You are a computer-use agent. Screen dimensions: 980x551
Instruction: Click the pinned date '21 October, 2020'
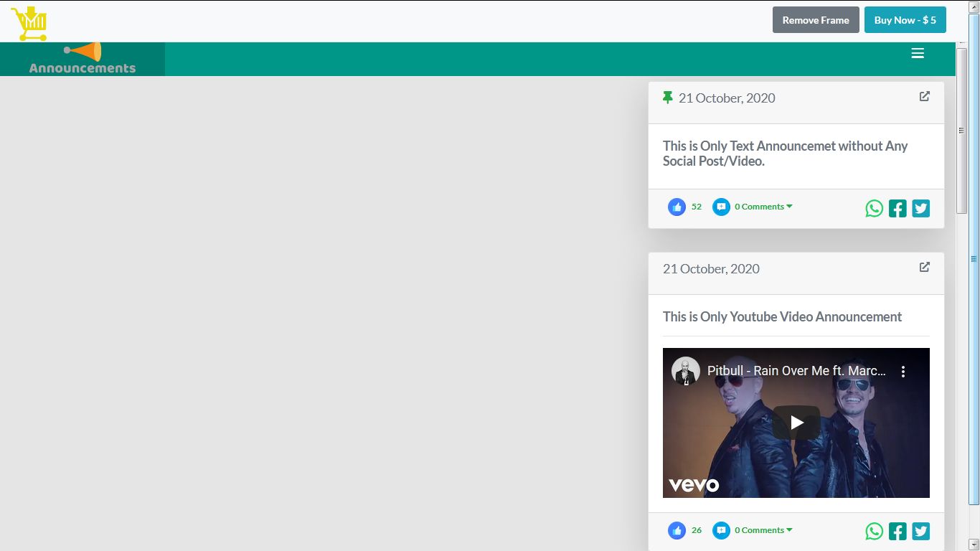(x=727, y=98)
